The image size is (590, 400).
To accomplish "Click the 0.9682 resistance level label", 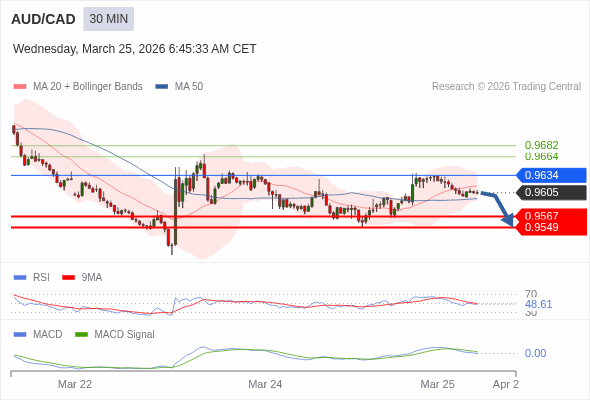I will click(x=541, y=145).
